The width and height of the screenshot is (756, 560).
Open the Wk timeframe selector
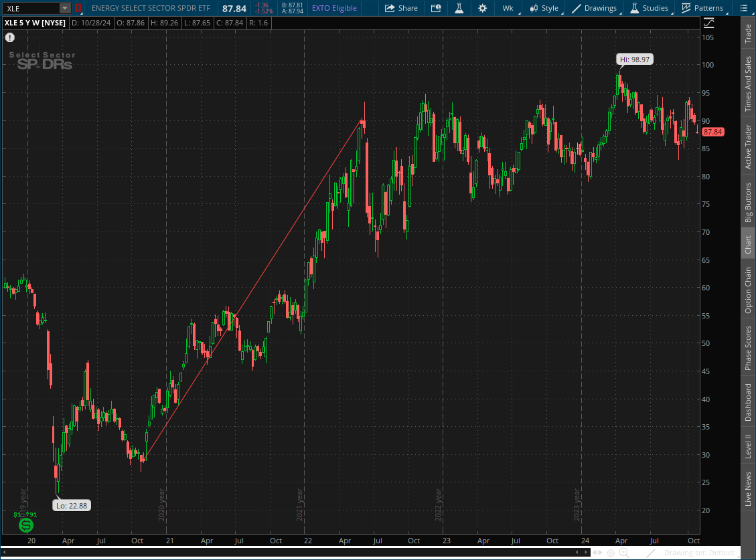tap(509, 8)
